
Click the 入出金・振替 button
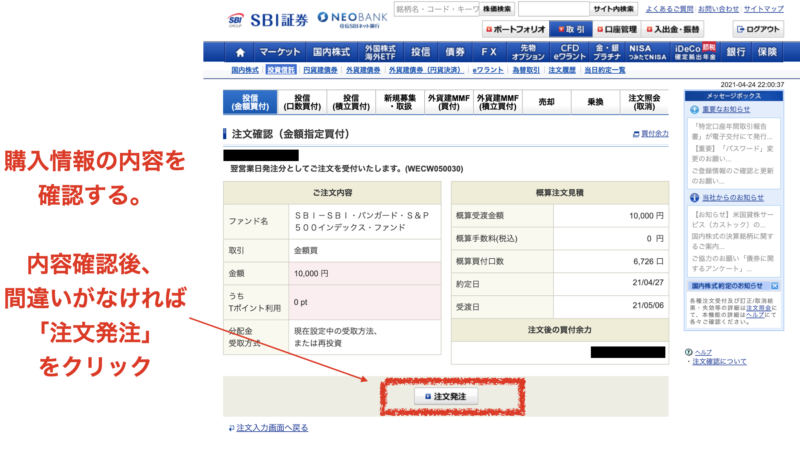point(672,30)
